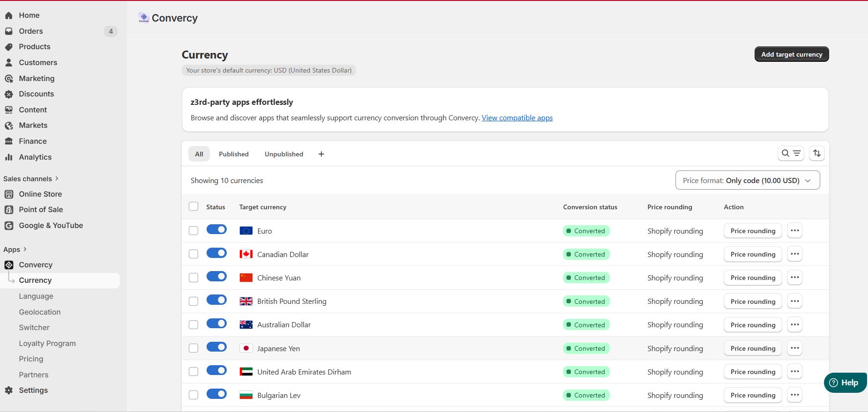Click the sort arrows icon button
Screen dimensions: 868x412
click(x=817, y=153)
